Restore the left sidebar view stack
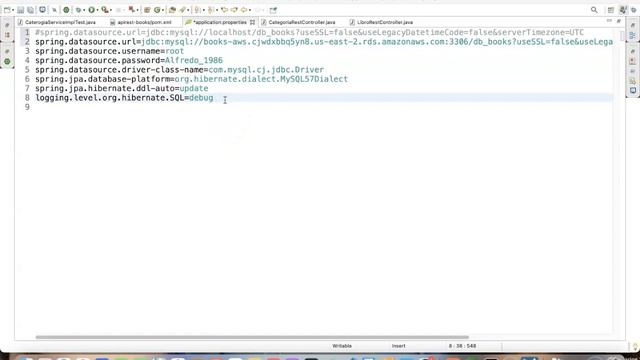This screenshot has height=360, width=640. (x=7, y=25)
